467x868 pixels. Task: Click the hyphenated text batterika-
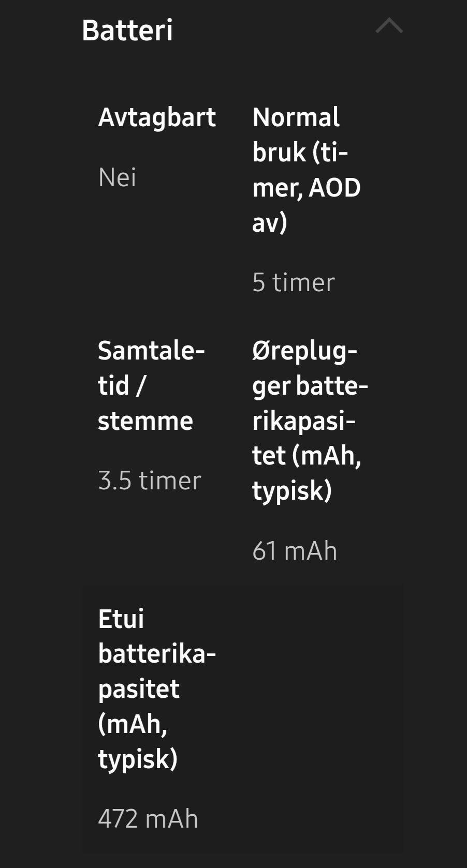coord(157,654)
